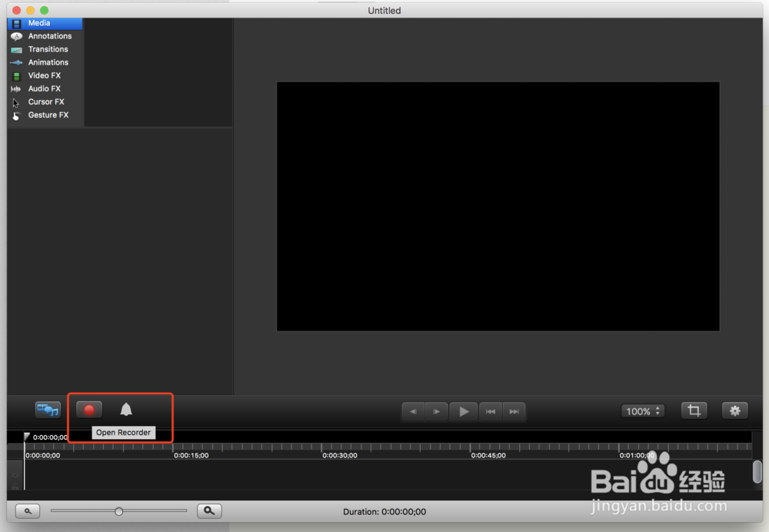Click the timeline zoom slider handle
Image resolution: width=769 pixels, height=532 pixels.
click(118, 511)
